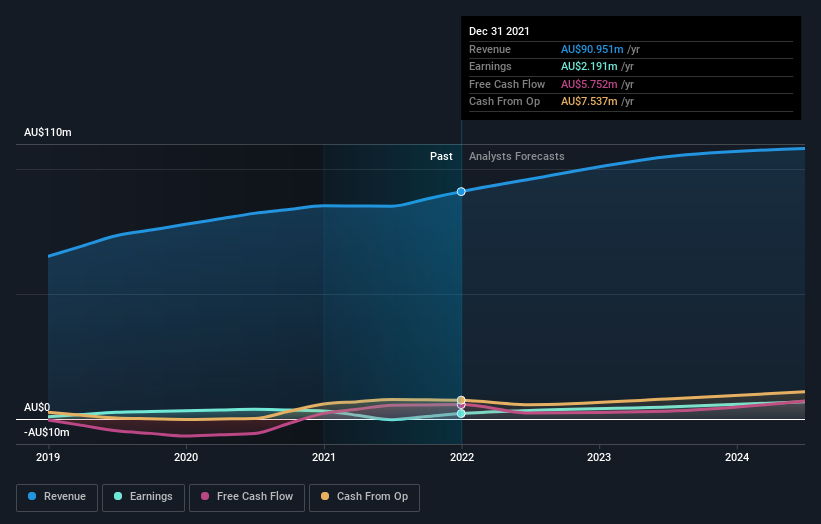The width and height of the screenshot is (821, 524).
Task: Click the 2023 x-axis label
Action: coord(599,457)
